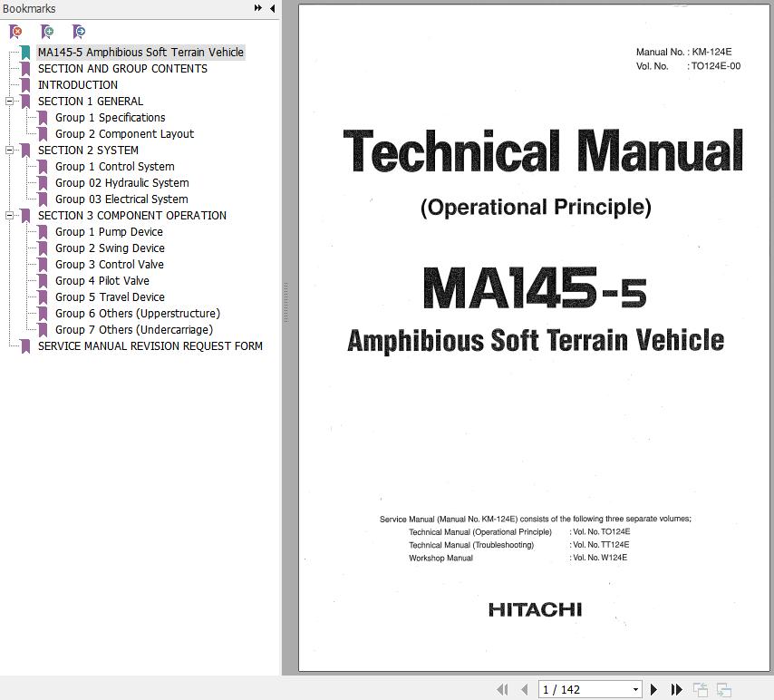This screenshot has width=774, height=700.
Task: Click the go to bookmark arrow icon
Action: click(x=79, y=32)
